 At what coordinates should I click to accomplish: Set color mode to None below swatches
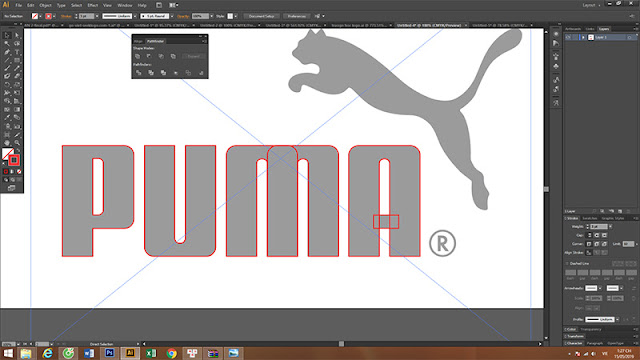pyautogui.click(x=19, y=172)
